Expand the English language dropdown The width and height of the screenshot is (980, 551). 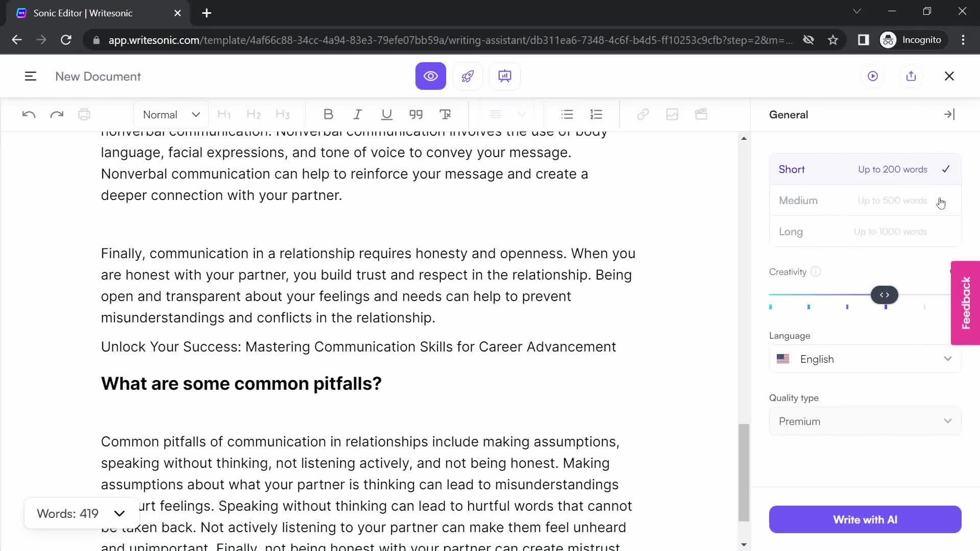(865, 359)
